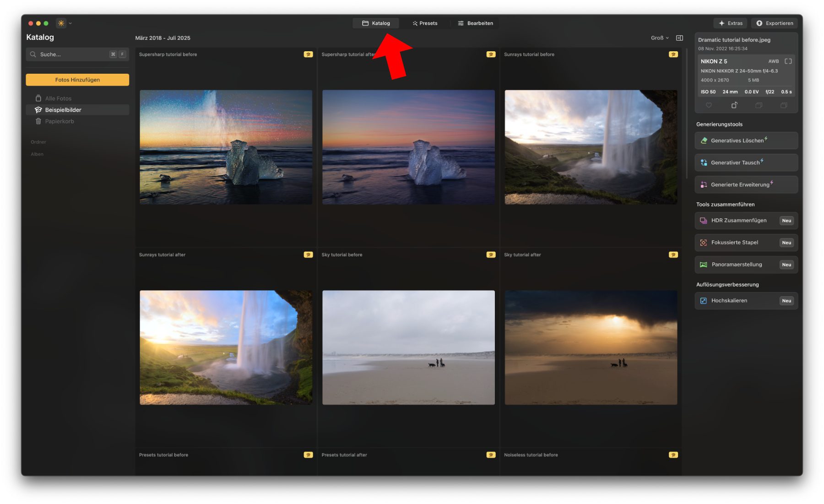Image resolution: width=824 pixels, height=504 pixels.
Task: Click the Fotos Hinzufügen button
Action: tap(77, 80)
